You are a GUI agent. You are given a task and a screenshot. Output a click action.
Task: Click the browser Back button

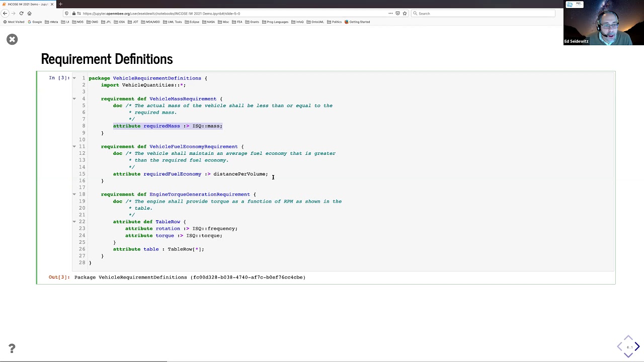coord(5,14)
